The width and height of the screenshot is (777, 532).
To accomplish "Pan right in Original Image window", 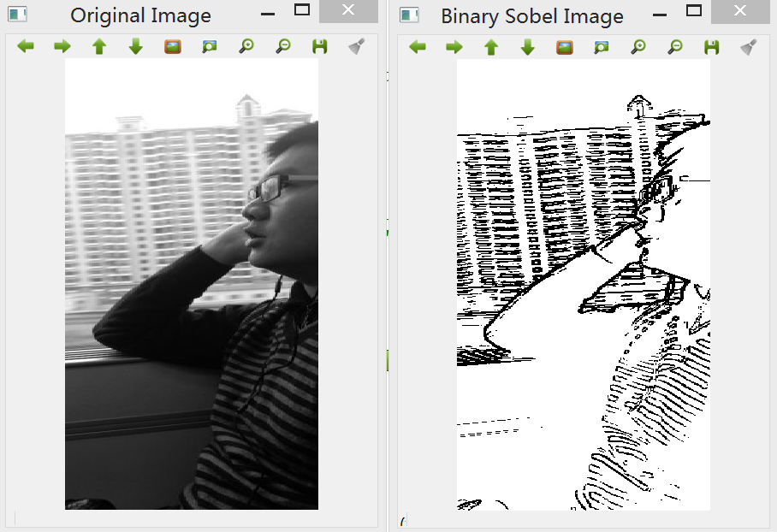I will click(62, 46).
